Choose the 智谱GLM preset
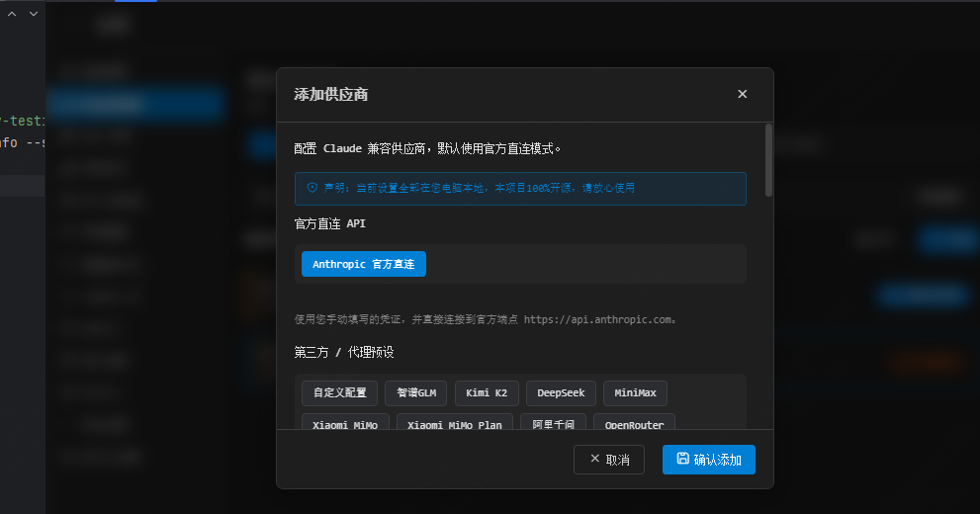 (416, 392)
